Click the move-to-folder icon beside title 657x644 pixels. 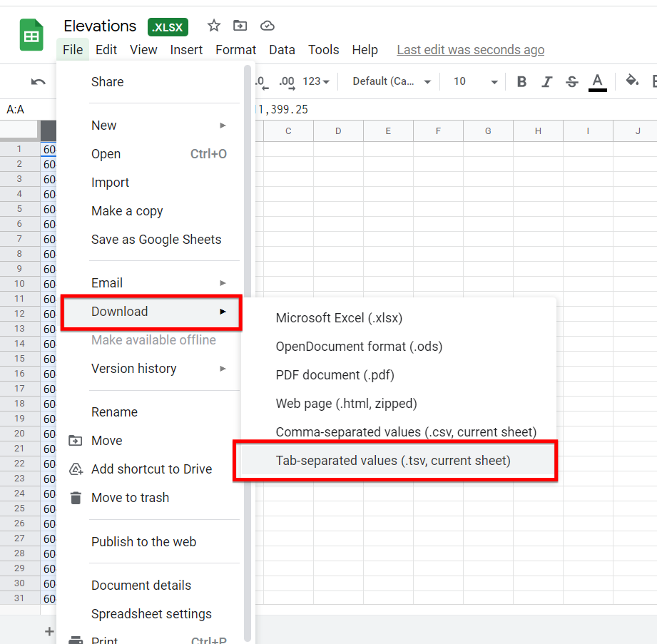[240, 26]
